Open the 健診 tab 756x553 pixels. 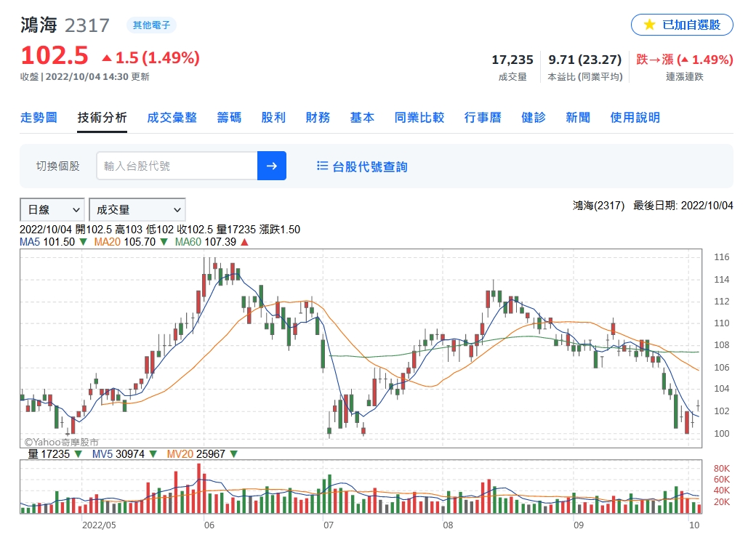[x=534, y=118]
